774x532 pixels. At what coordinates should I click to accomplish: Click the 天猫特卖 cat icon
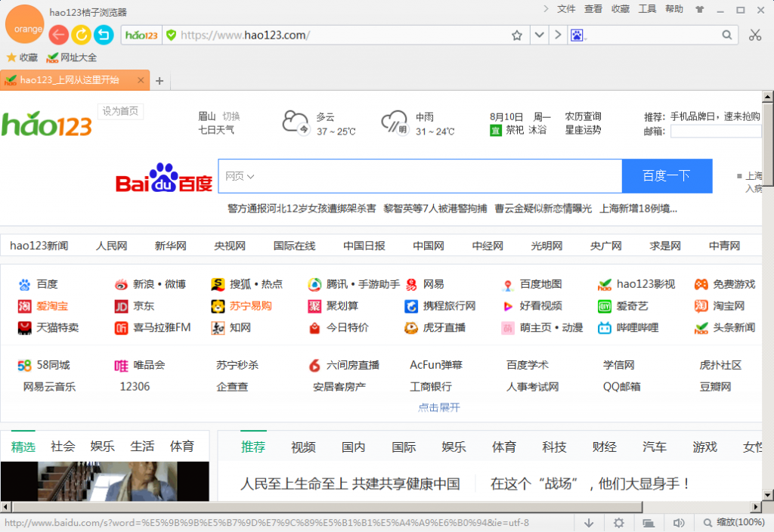25,328
